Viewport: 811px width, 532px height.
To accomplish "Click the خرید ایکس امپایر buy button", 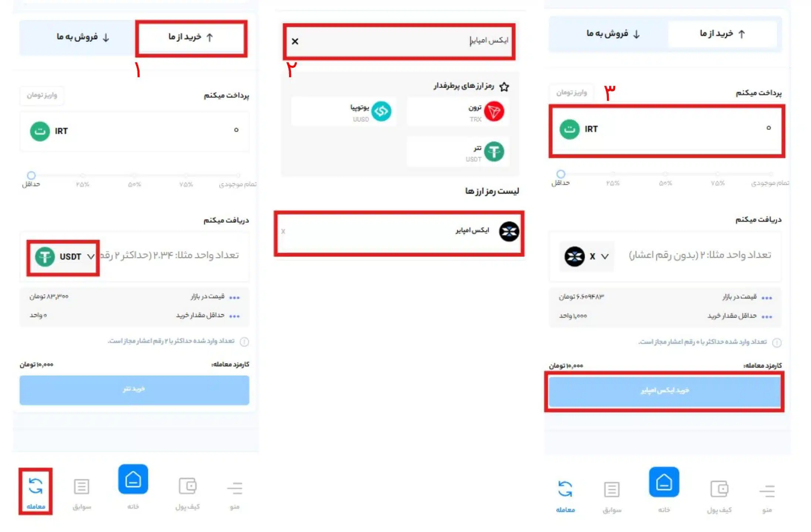I will coord(664,391).
